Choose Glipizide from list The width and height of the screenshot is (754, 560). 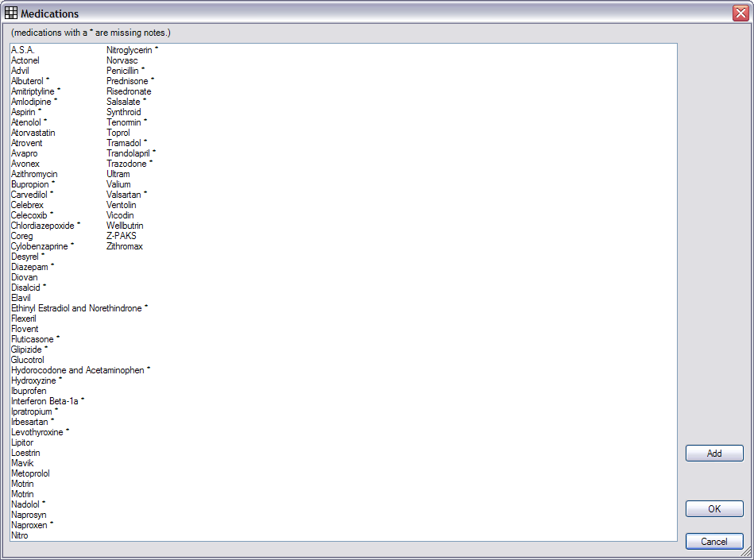point(29,350)
